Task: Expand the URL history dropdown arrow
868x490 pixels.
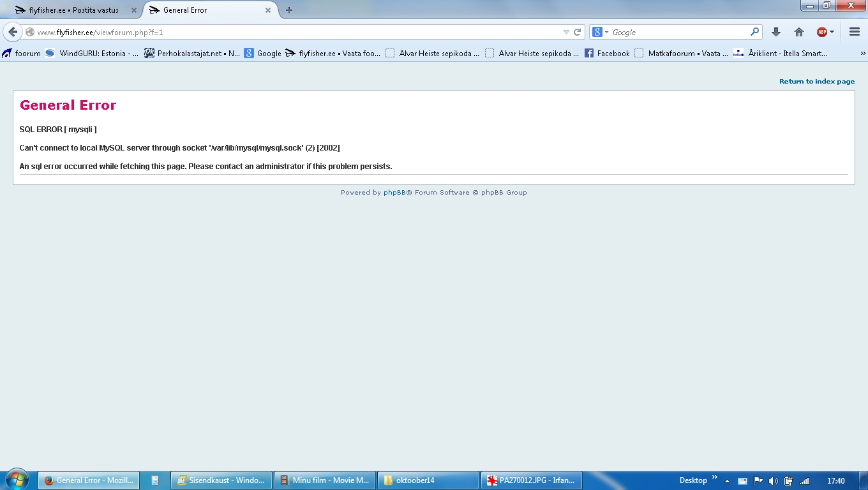Action: pos(566,32)
